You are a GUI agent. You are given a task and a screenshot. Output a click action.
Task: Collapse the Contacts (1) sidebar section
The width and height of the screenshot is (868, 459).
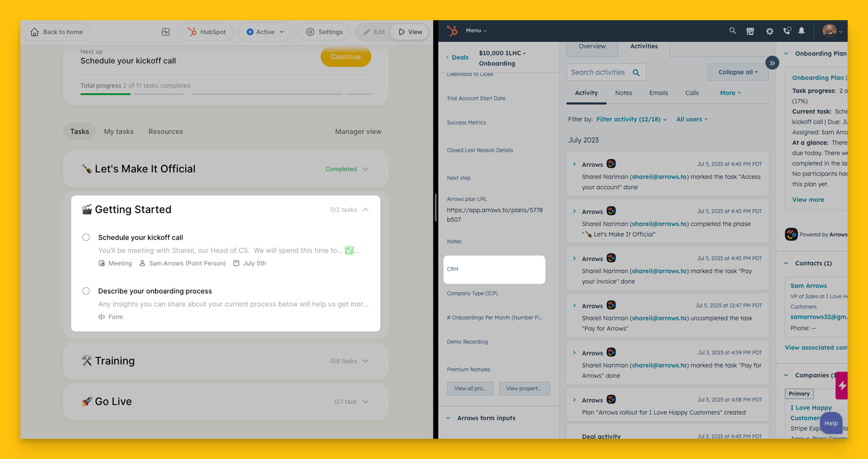786,263
